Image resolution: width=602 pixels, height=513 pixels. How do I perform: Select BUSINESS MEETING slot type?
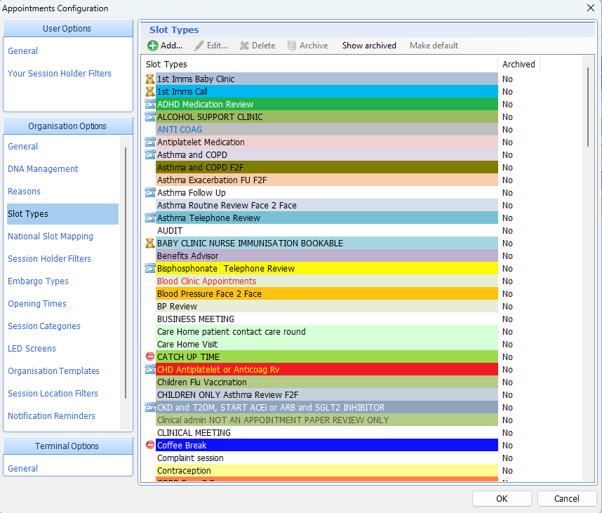click(327, 319)
